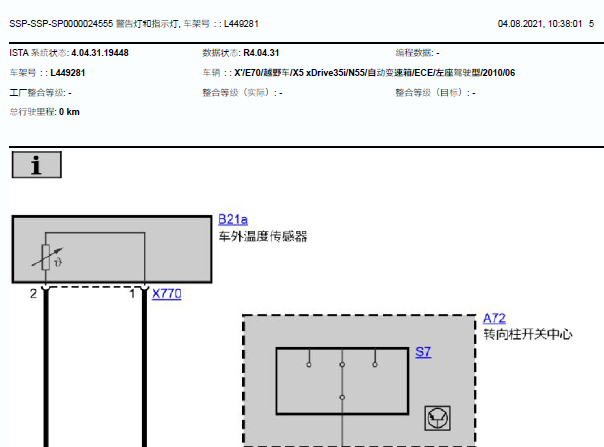Select text '车外温度传感器'
Screen dimensions: 604x447
click(x=263, y=236)
